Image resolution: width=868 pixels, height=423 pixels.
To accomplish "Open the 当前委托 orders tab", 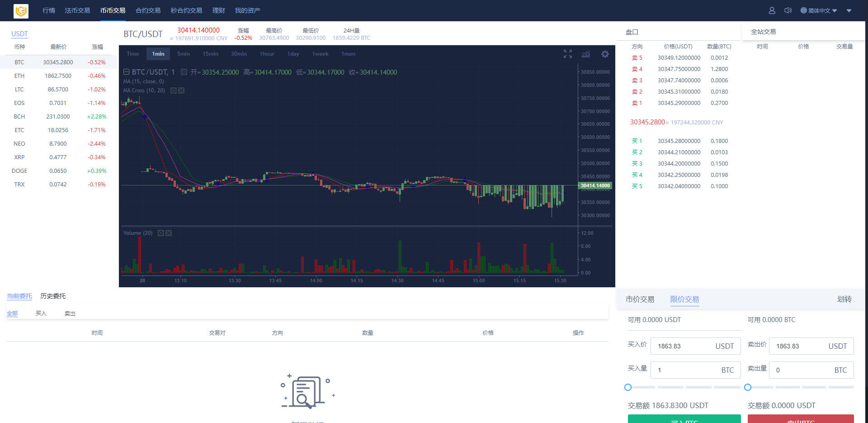I will (x=19, y=296).
